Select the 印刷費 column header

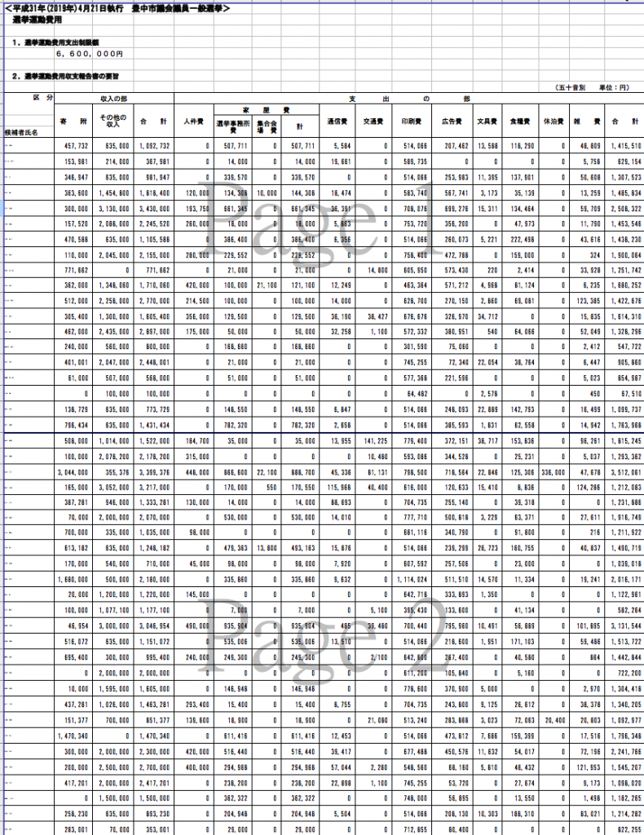pyautogui.click(x=412, y=121)
